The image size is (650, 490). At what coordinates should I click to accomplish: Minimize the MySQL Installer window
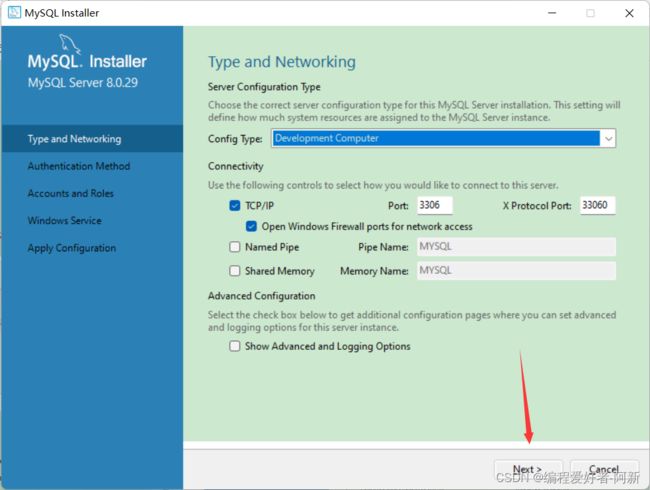[552, 13]
